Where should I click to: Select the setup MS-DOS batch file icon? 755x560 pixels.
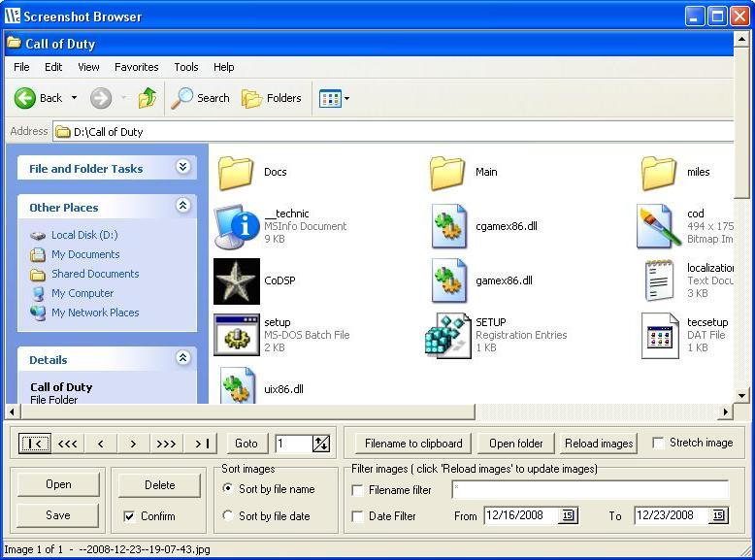pos(237,335)
